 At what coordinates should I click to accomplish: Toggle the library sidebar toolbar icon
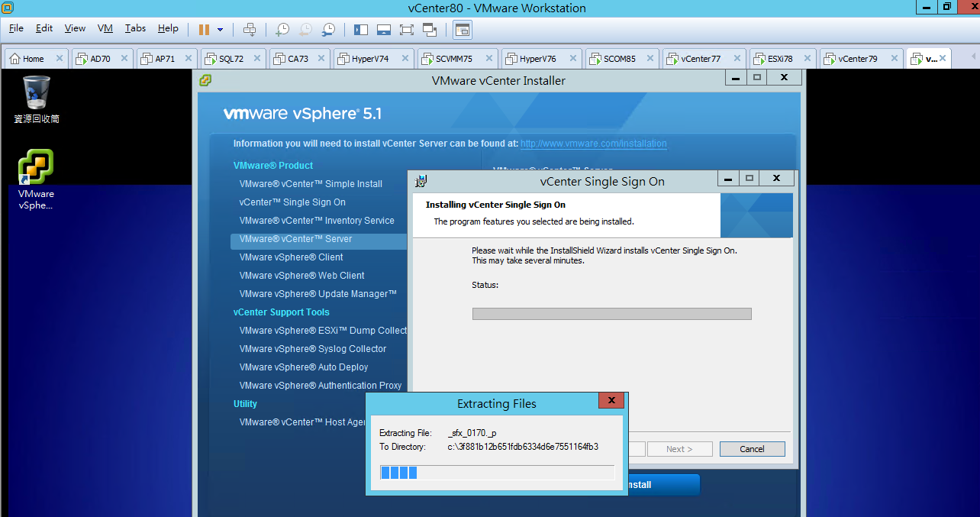(x=361, y=30)
